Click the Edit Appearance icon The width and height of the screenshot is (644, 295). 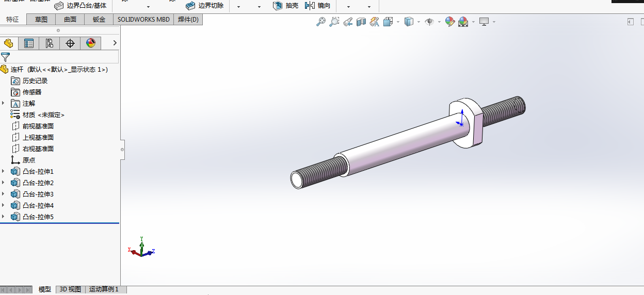tap(450, 22)
